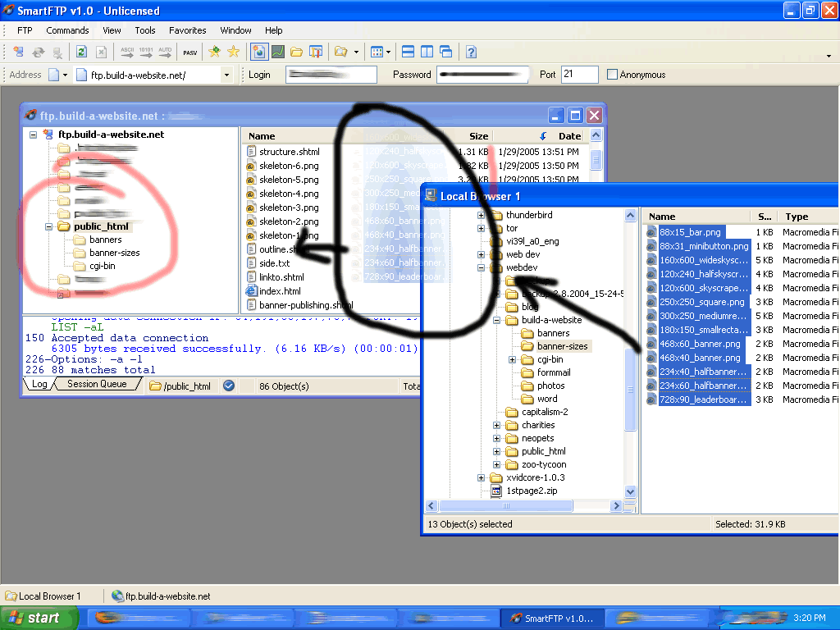Open dropdown next to local browser icon

356,52
